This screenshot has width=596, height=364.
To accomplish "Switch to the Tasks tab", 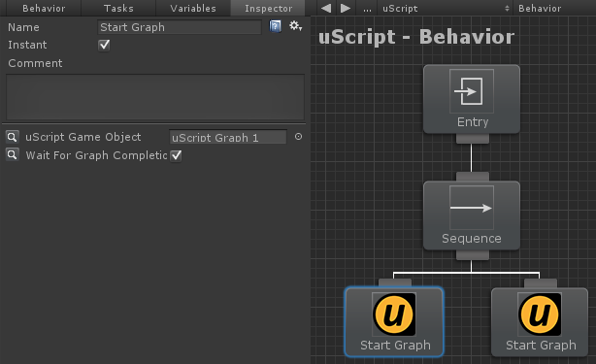I will pos(118,8).
